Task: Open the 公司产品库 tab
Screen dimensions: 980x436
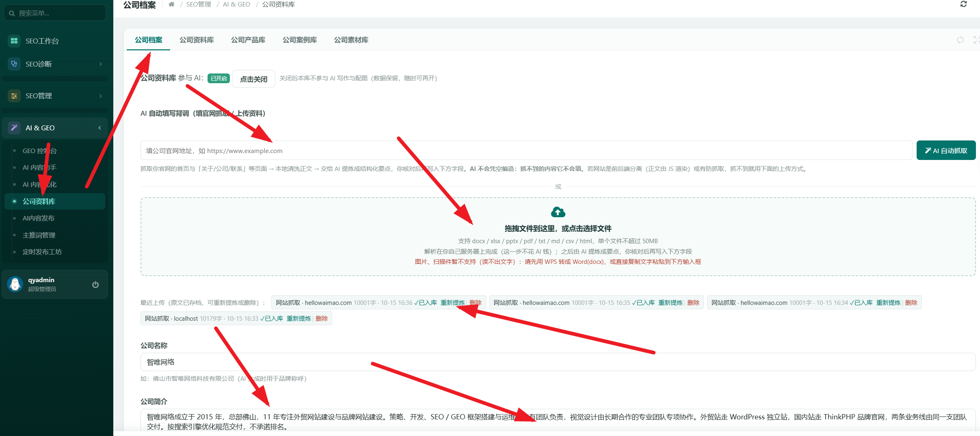Action: 248,40
